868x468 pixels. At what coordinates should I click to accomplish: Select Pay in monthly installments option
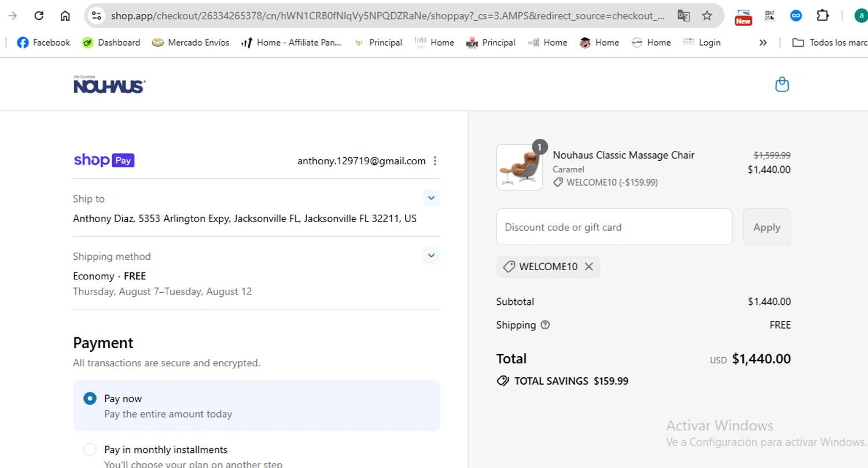[90, 449]
